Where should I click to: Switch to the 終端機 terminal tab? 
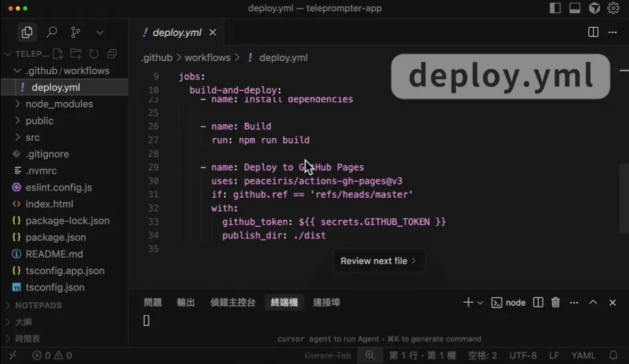tap(284, 303)
